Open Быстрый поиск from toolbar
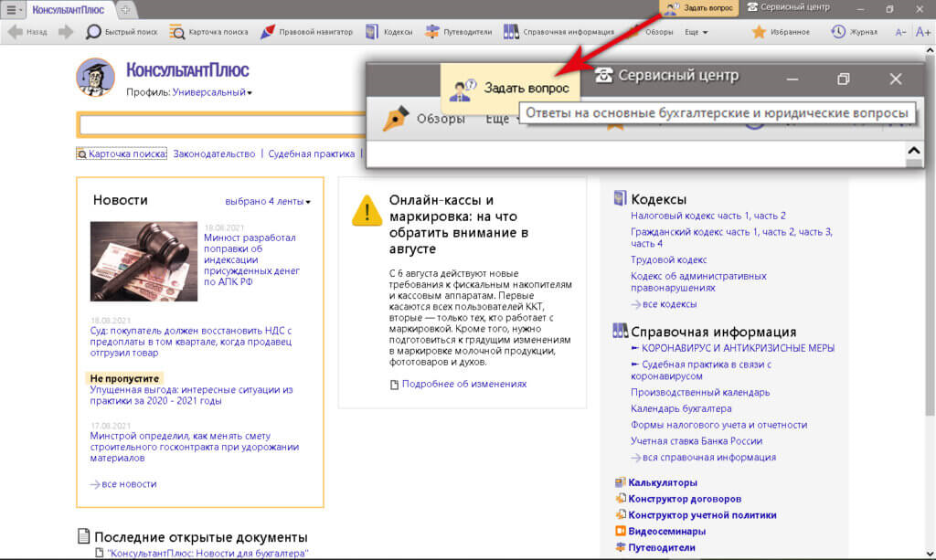The image size is (936, 560). (122, 32)
